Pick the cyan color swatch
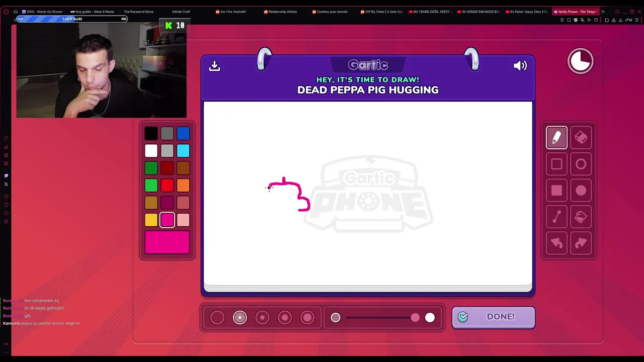This screenshot has width=644, height=362. coord(183,151)
